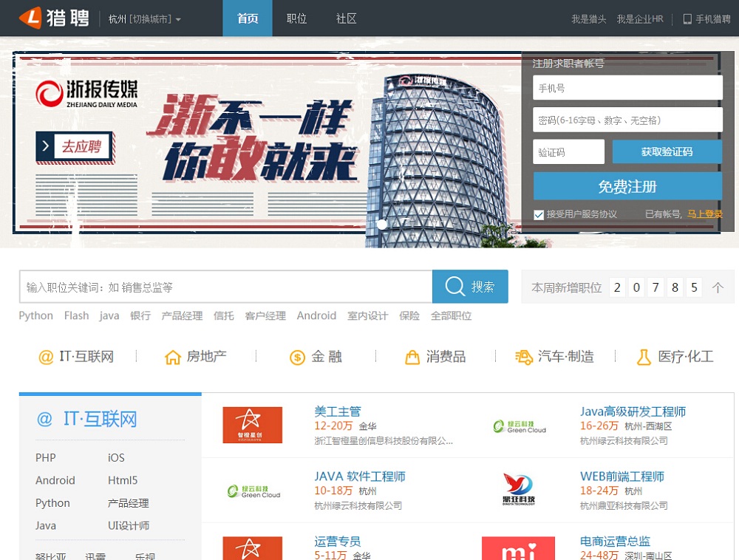This screenshot has width=739, height=560.
Task: Open the 马上登录 link
Action: [704, 214]
